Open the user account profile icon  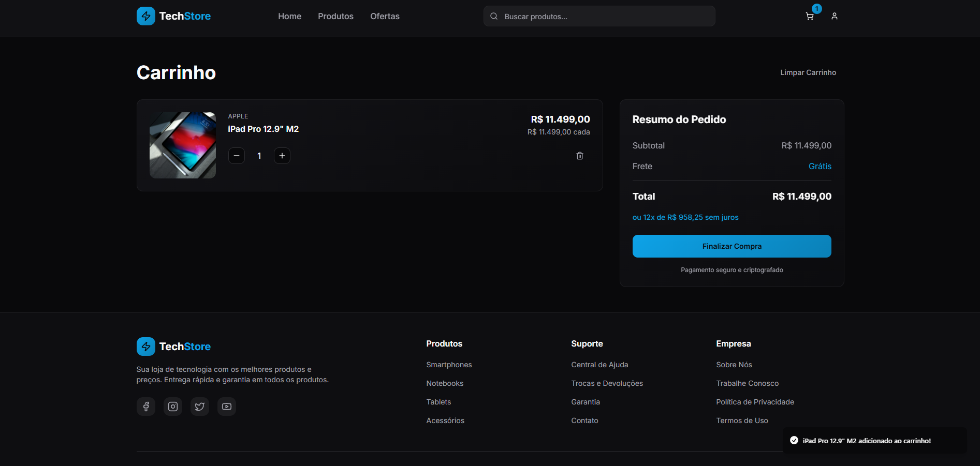pos(834,16)
